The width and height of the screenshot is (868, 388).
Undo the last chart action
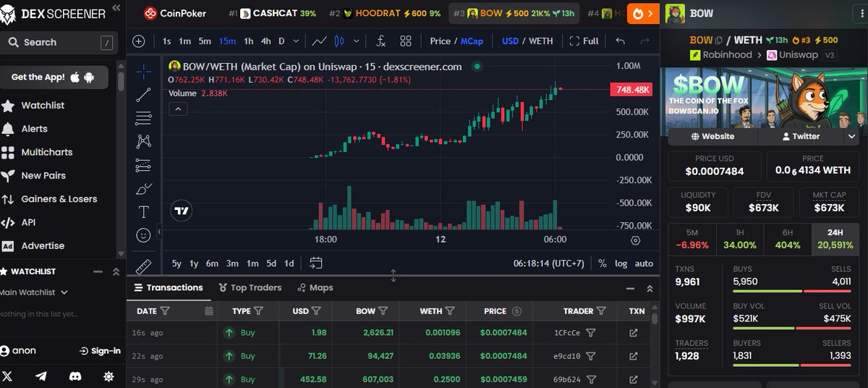620,41
